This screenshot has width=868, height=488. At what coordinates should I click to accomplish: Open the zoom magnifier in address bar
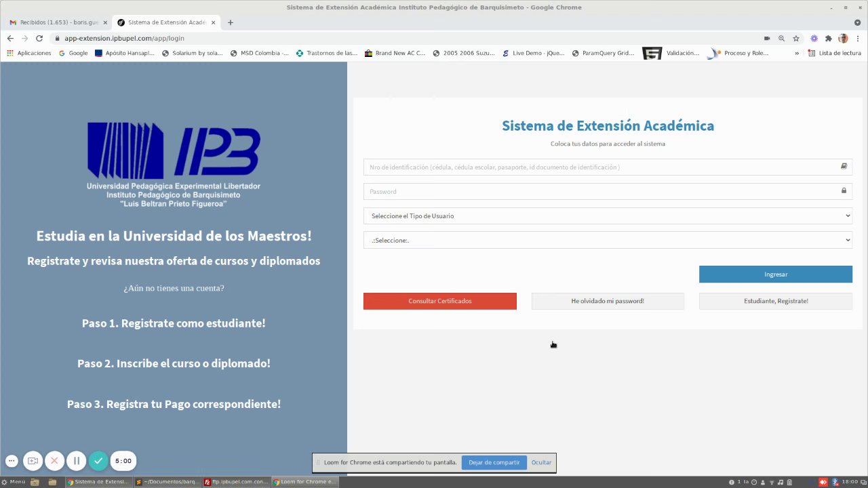[x=781, y=39]
